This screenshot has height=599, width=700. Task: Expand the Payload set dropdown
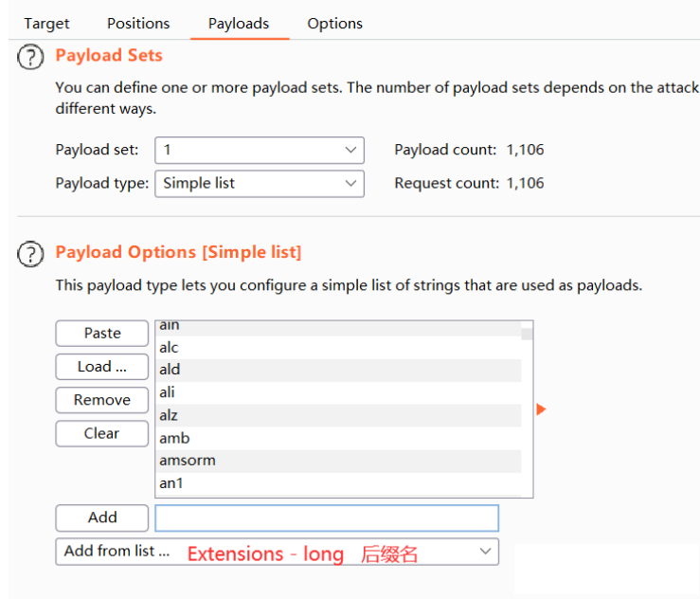point(260,150)
